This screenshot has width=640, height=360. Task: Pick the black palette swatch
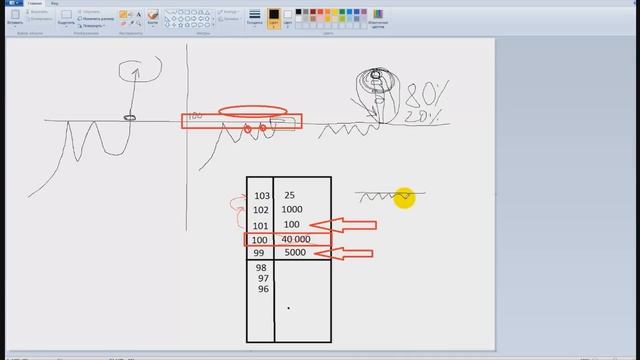coord(298,11)
